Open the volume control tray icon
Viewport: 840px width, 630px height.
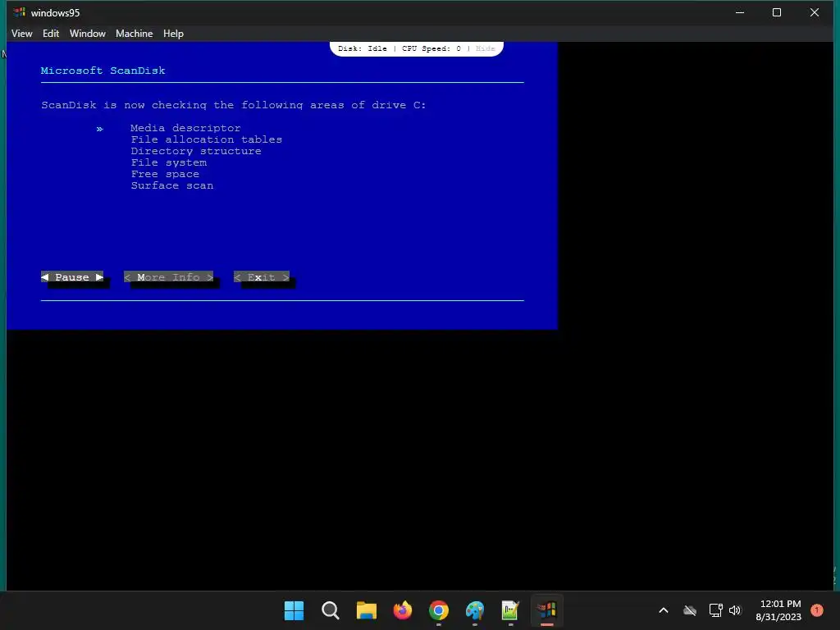coord(735,610)
